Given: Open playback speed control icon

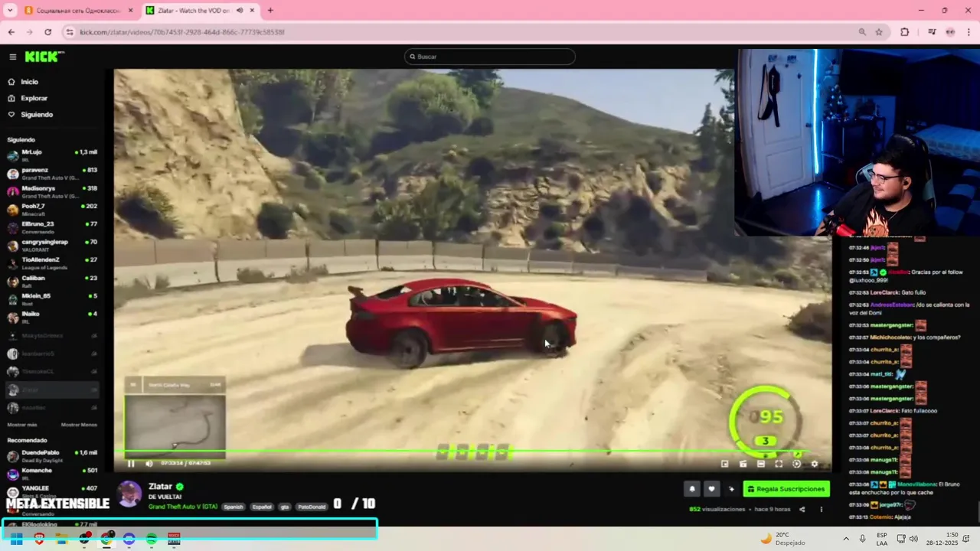Looking at the screenshot, I should click(796, 464).
